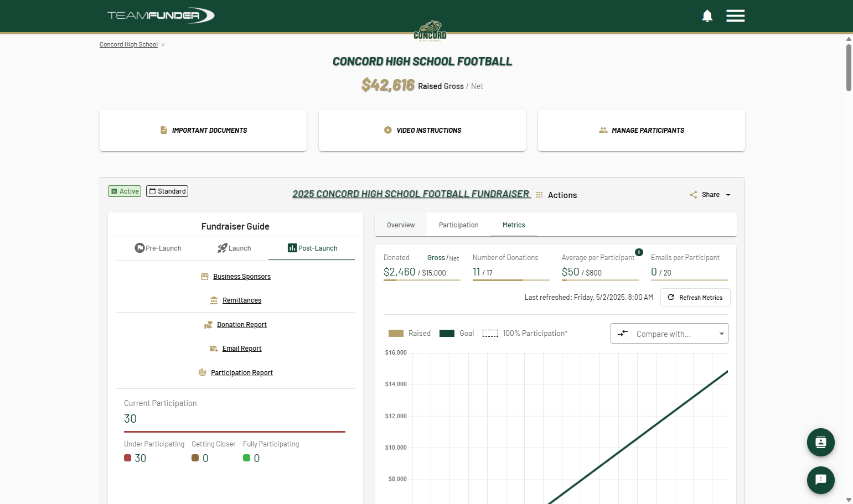This screenshot has height=504, width=853.
Task: Click the Donation Report icon
Action: click(208, 325)
